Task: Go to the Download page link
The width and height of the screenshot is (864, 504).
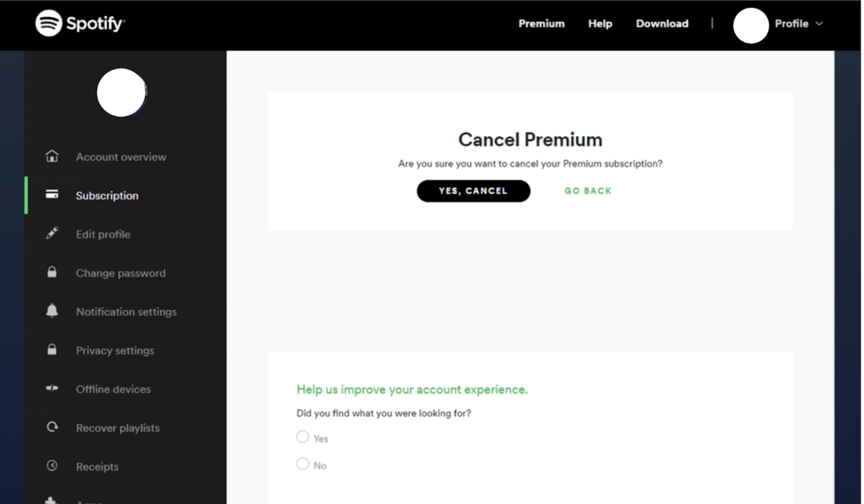Action: (x=662, y=24)
